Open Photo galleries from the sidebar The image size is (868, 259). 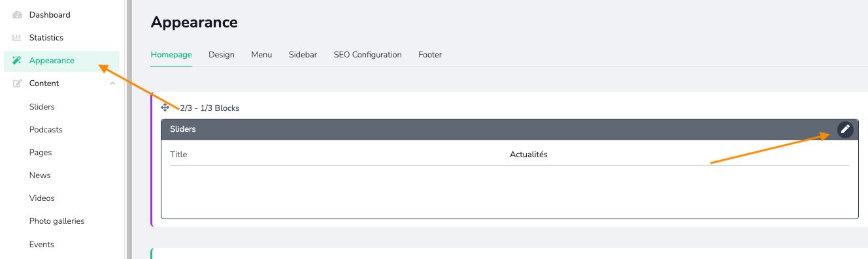(x=57, y=221)
